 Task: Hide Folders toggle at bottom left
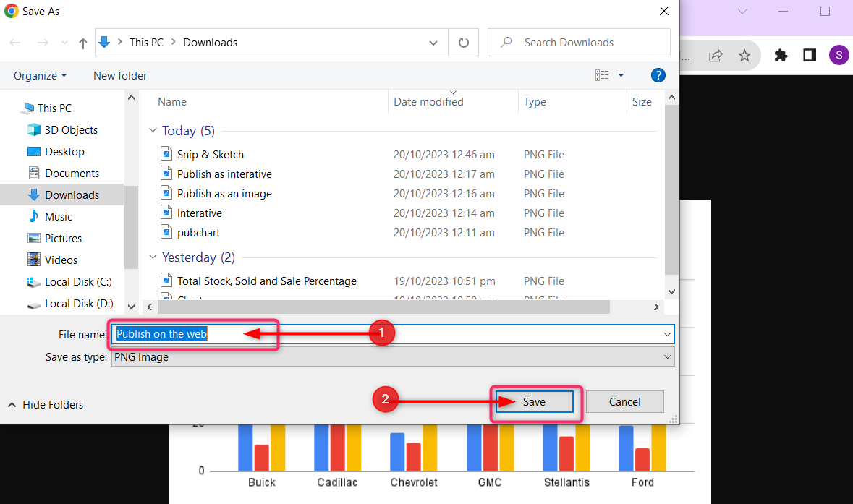click(46, 405)
